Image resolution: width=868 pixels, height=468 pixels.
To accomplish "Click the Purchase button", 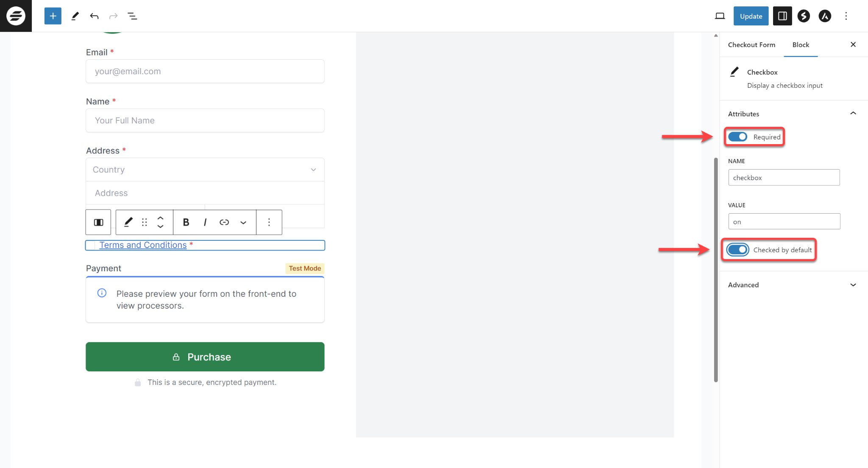I will [x=205, y=357].
